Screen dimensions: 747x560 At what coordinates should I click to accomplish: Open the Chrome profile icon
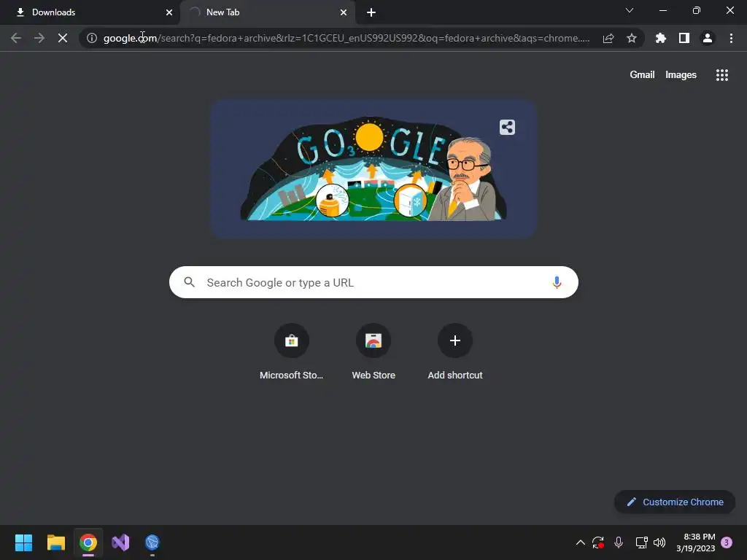(x=708, y=38)
